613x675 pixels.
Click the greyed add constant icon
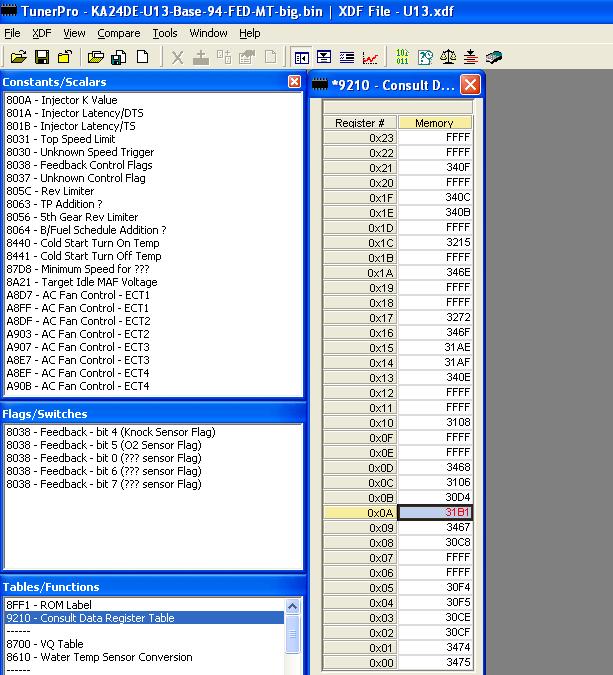[201, 57]
